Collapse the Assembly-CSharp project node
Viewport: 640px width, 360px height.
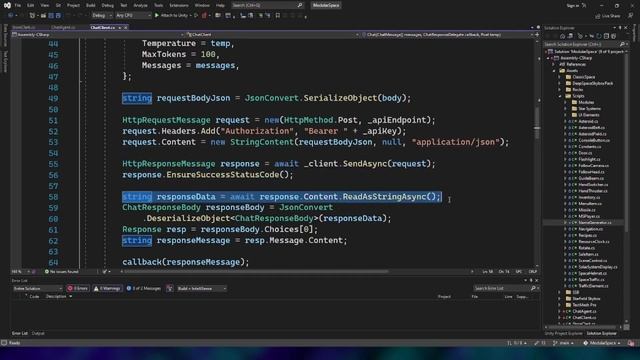click(x=549, y=58)
